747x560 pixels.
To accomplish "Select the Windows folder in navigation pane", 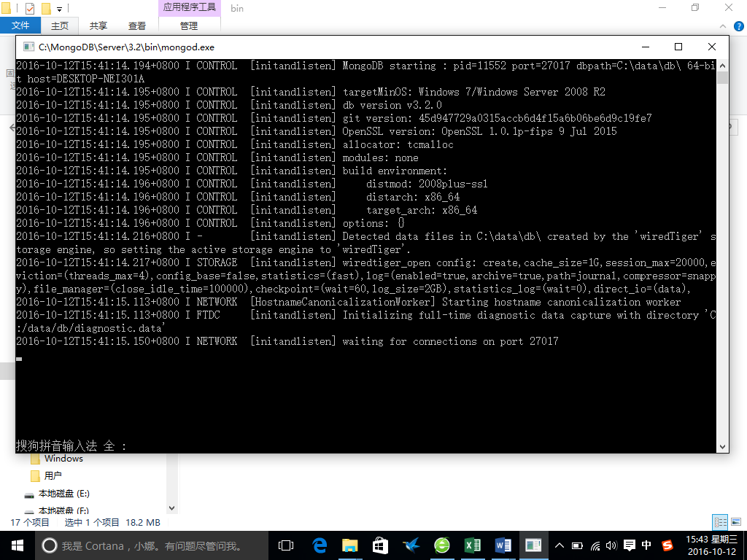I will [63, 459].
